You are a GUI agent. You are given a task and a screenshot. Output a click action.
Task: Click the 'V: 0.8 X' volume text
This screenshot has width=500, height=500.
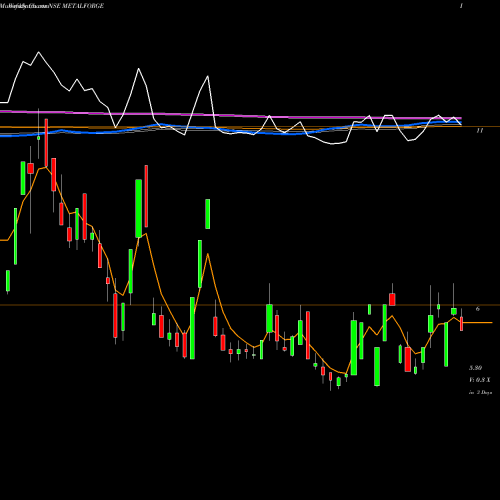(480, 380)
